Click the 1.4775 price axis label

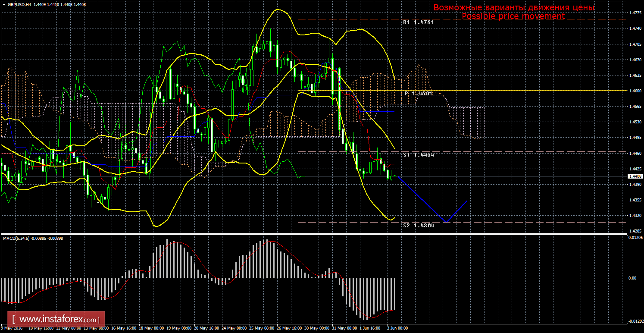click(635, 13)
